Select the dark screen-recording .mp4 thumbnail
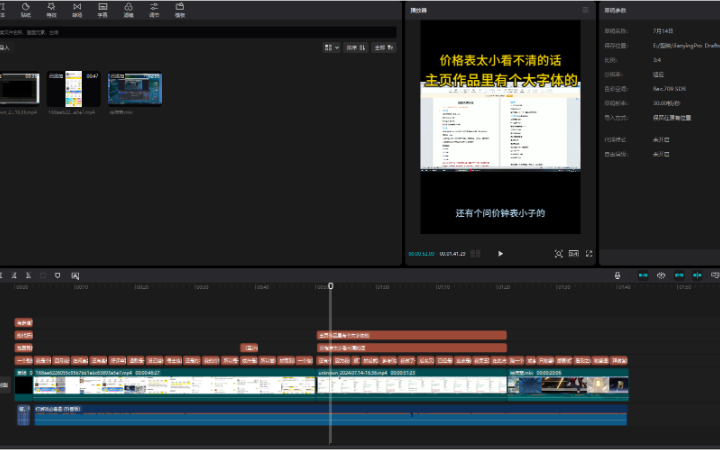Image resolution: width=720 pixels, height=450 pixels. click(19, 88)
